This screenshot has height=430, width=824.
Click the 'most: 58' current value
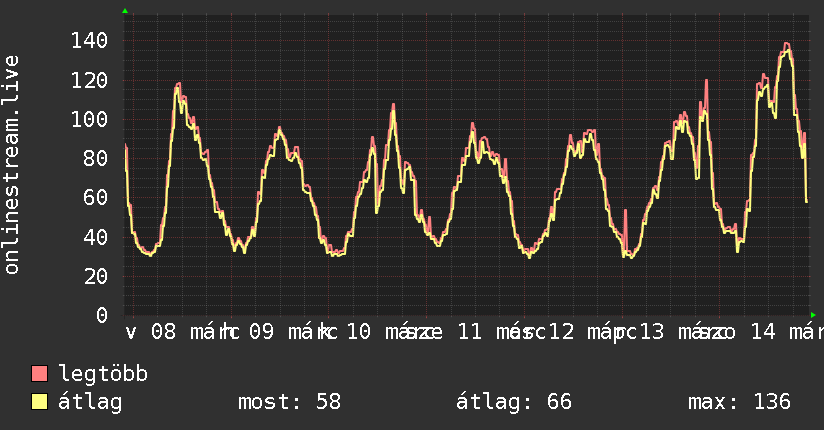pyautogui.click(x=290, y=402)
